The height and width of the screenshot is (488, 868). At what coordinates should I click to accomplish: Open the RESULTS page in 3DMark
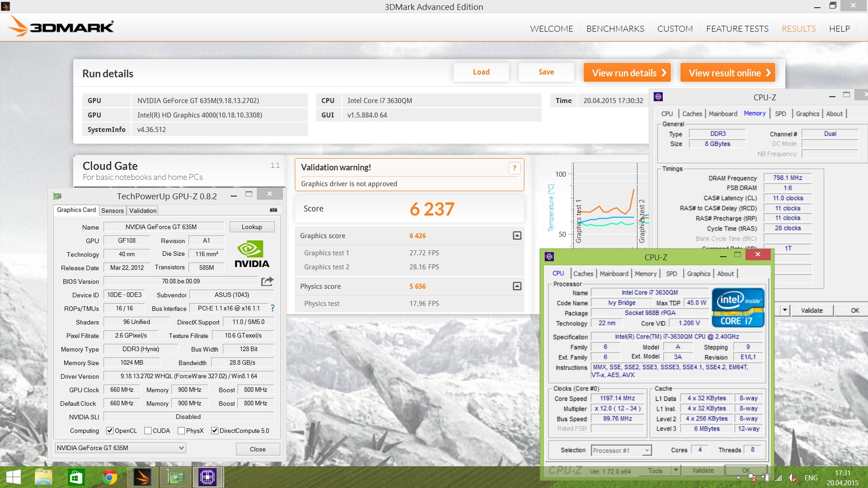(798, 28)
